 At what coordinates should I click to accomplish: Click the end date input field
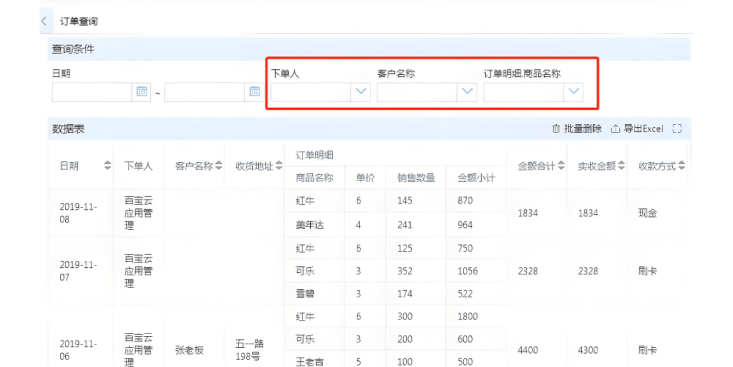205,92
